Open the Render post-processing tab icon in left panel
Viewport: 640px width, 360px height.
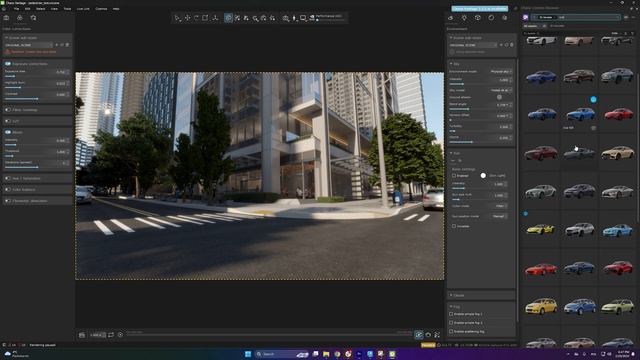pos(33,18)
